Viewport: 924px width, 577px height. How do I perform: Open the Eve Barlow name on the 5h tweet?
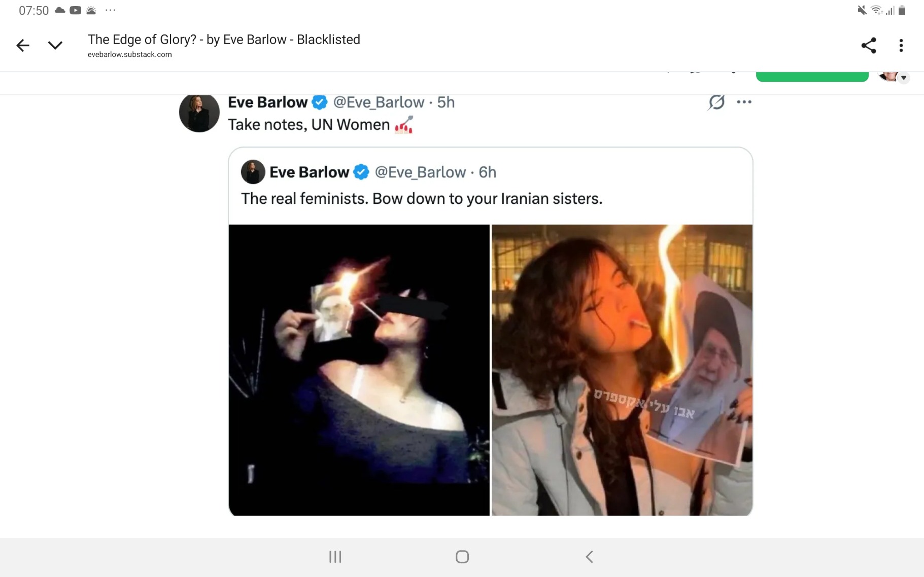click(x=267, y=102)
